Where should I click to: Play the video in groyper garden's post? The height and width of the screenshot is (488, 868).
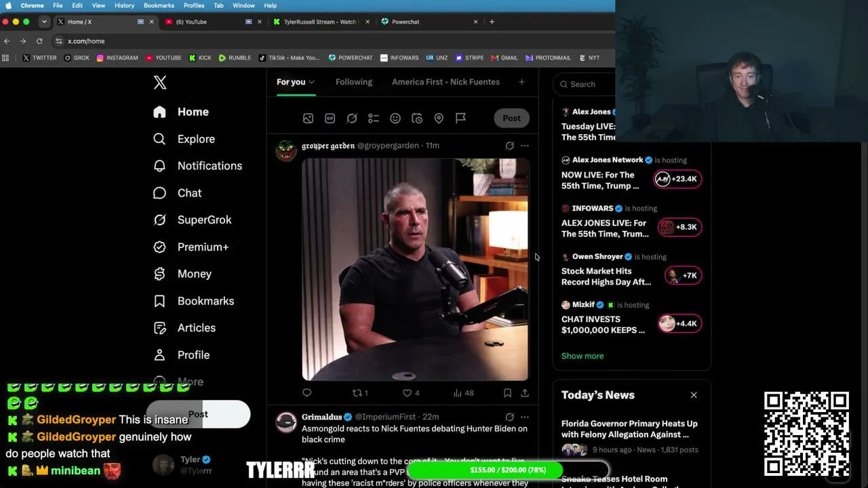(x=415, y=270)
